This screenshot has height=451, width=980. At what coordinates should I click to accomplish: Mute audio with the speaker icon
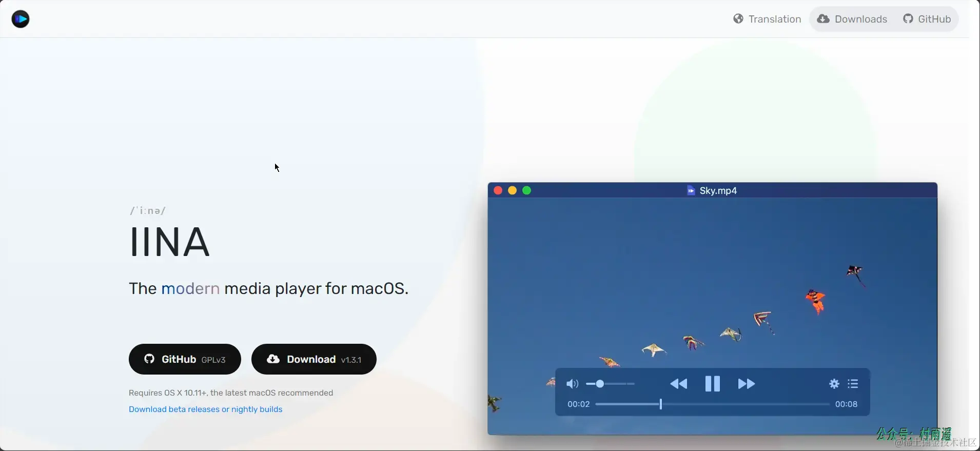pyautogui.click(x=572, y=384)
